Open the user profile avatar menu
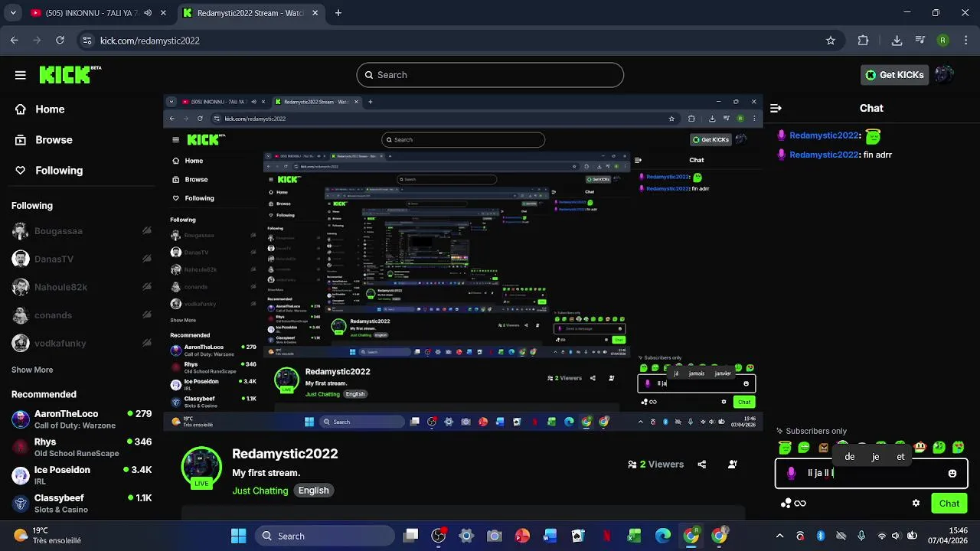The height and width of the screenshot is (551, 980). 944,74
